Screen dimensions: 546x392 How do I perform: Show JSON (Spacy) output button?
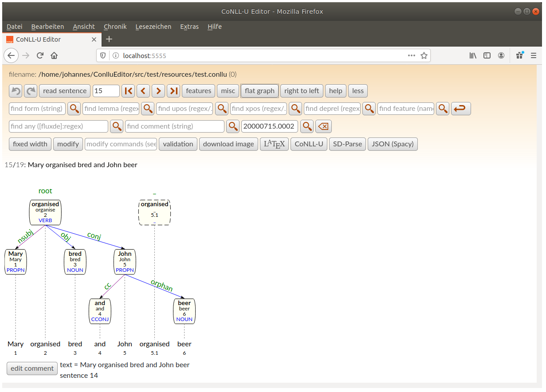pyautogui.click(x=393, y=144)
